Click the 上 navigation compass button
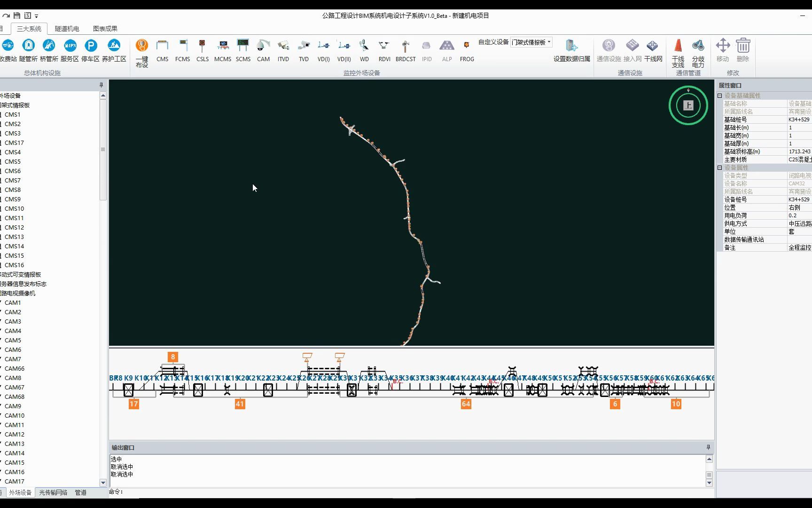 [688, 105]
